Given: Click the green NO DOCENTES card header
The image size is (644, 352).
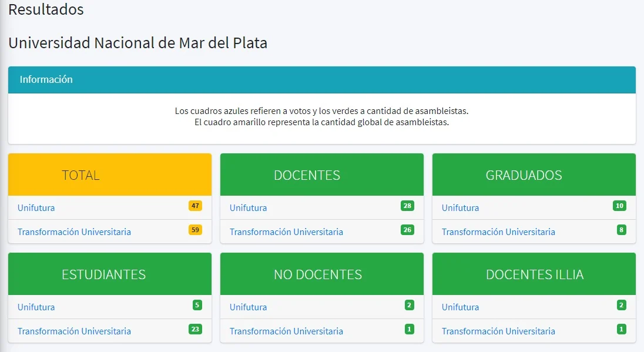Looking at the screenshot, I should (321, 274).
